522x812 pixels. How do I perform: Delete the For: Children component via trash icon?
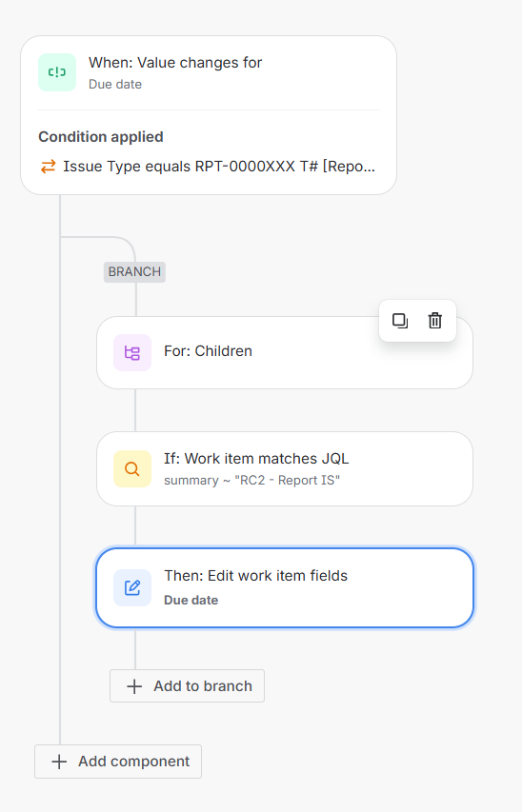point(435,321)
